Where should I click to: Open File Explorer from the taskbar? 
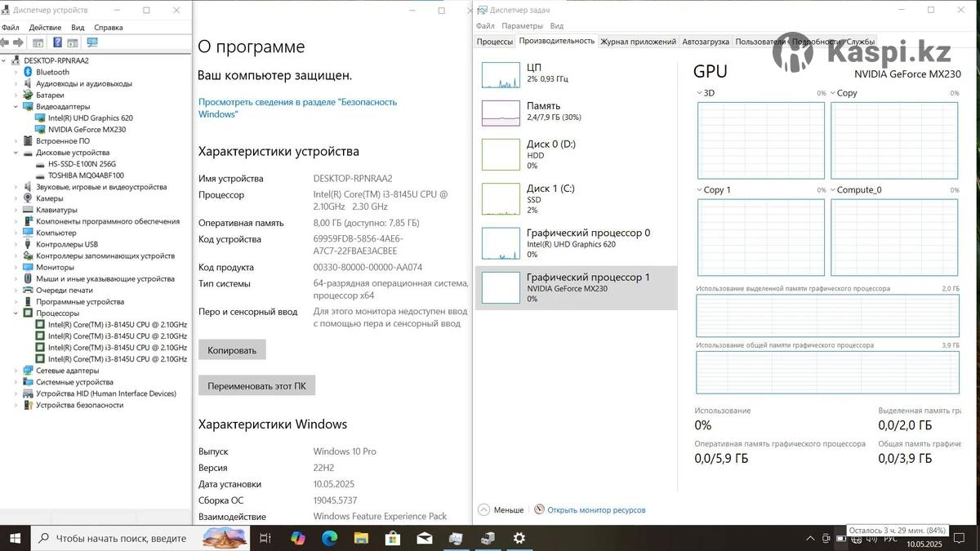(x=361, y=538)
